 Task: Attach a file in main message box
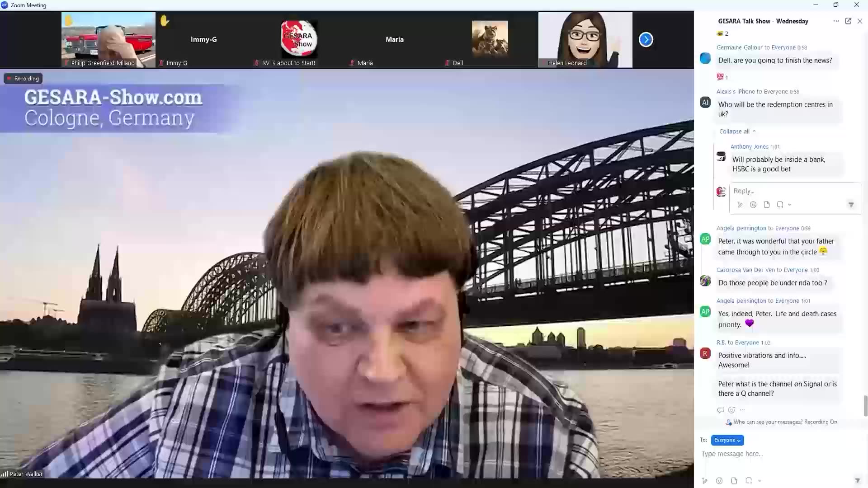click(734, 481)
